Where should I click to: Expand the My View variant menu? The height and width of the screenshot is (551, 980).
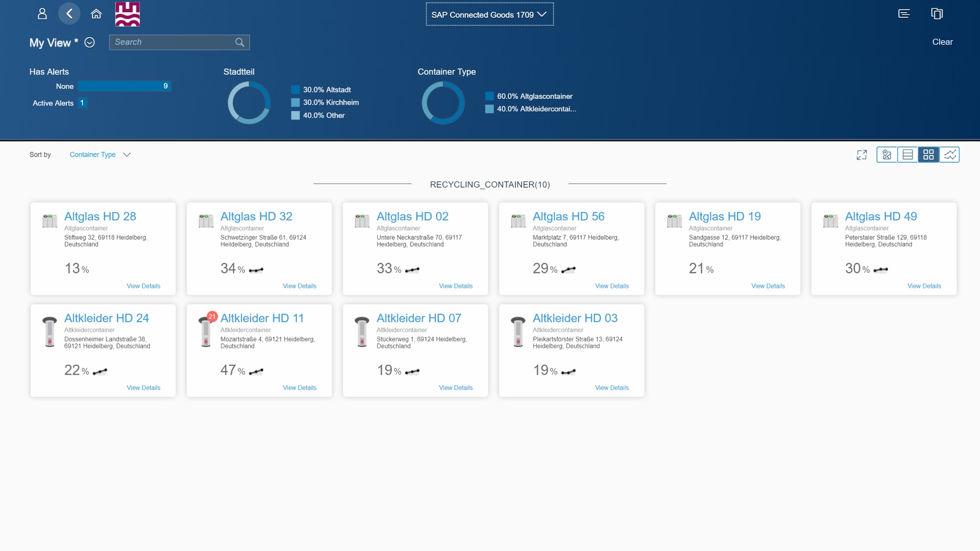pyautogui.click(x=90, y=43)
